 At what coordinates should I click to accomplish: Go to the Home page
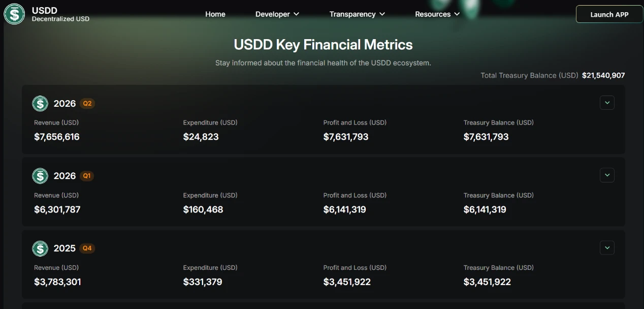coord(215,14)
